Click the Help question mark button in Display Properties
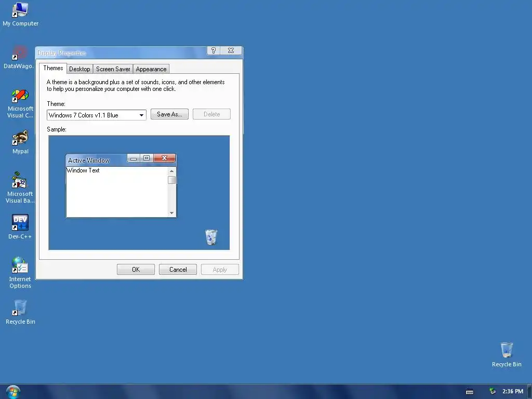 pyautogui.click(x=214, y=50)
